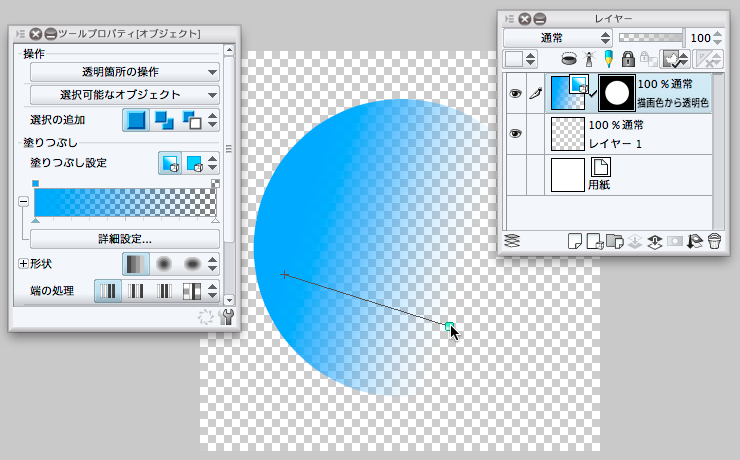The width and height of the screenshot is (740, 460).
Task: Minimize the レイヤー panel
Action: [x=539, y=19]
